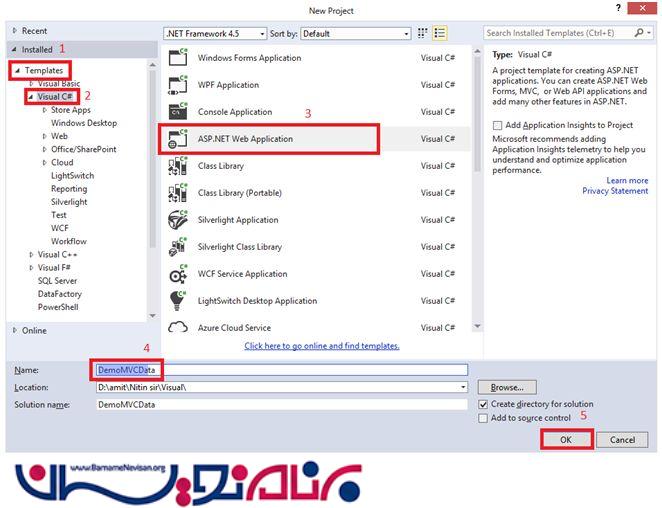Click the Browse... button

click(507, 387)
